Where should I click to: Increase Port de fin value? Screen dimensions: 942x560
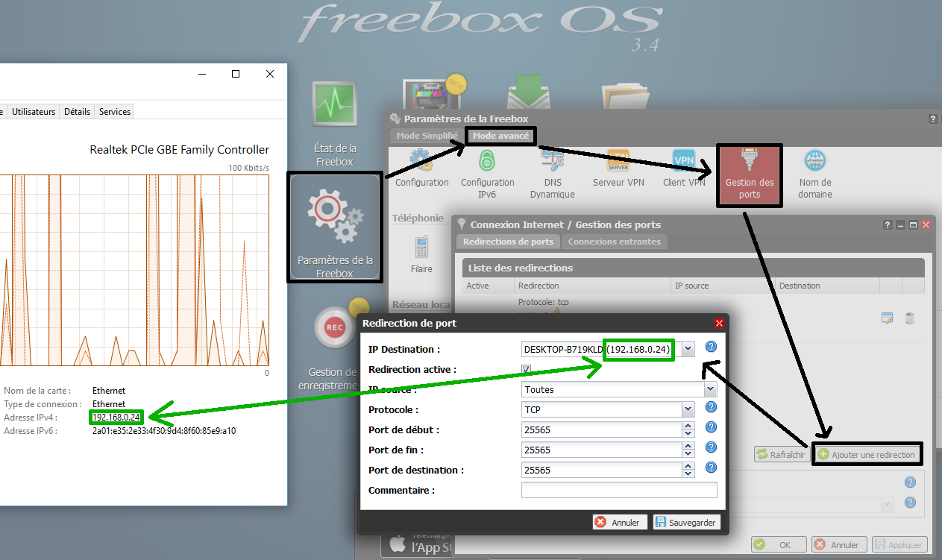pos(688,446)
